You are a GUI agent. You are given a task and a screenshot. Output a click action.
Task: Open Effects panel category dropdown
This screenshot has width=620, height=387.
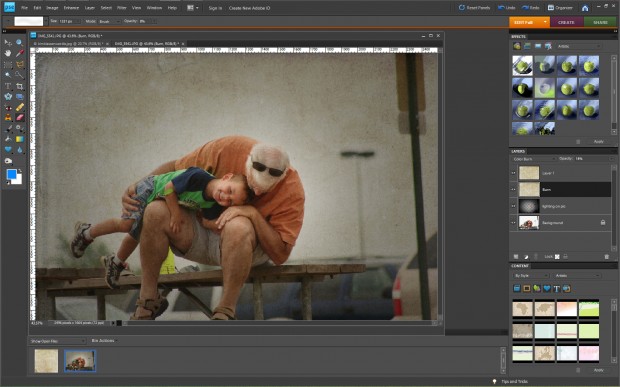click(x=579, y=46)
